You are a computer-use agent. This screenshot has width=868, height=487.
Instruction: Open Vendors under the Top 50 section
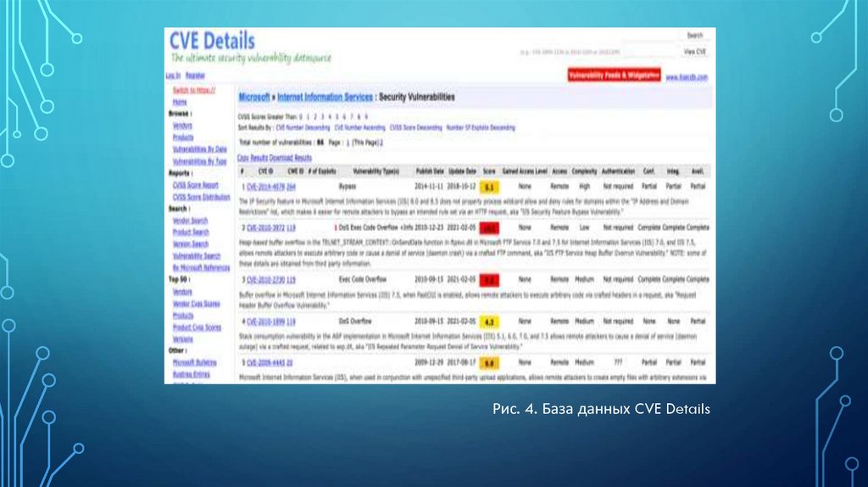(x=182, y=292)
